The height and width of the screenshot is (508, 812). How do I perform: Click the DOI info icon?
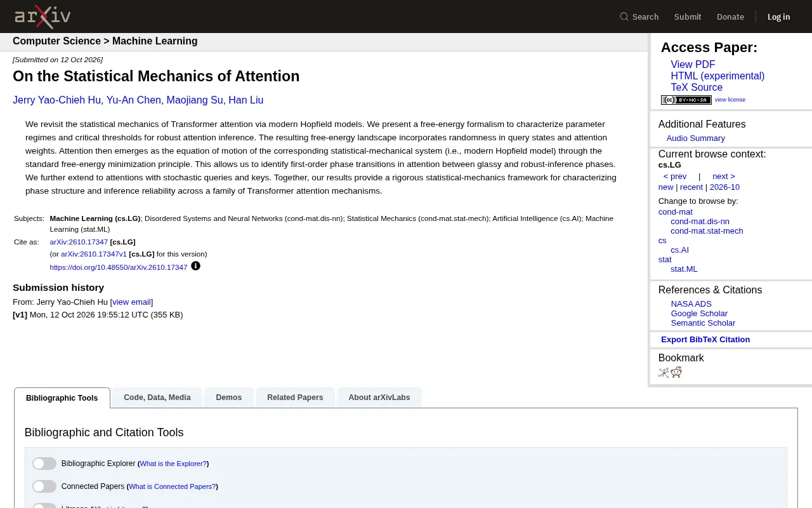coord(195,266)
